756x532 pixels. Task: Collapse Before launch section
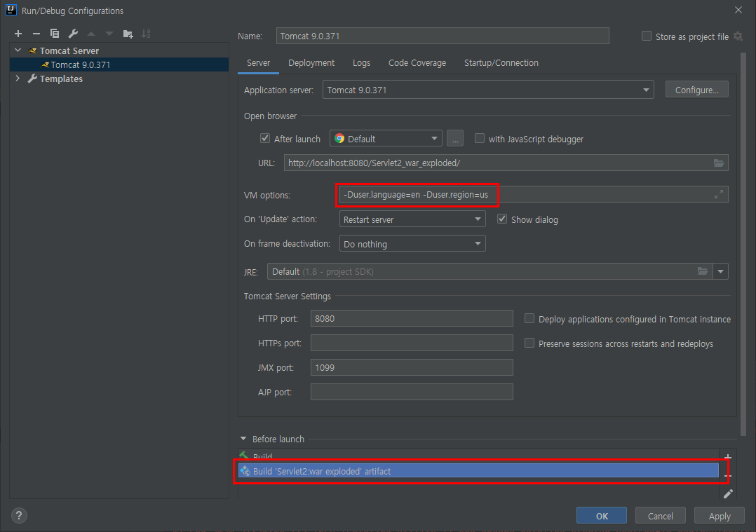tap(243, 439)
